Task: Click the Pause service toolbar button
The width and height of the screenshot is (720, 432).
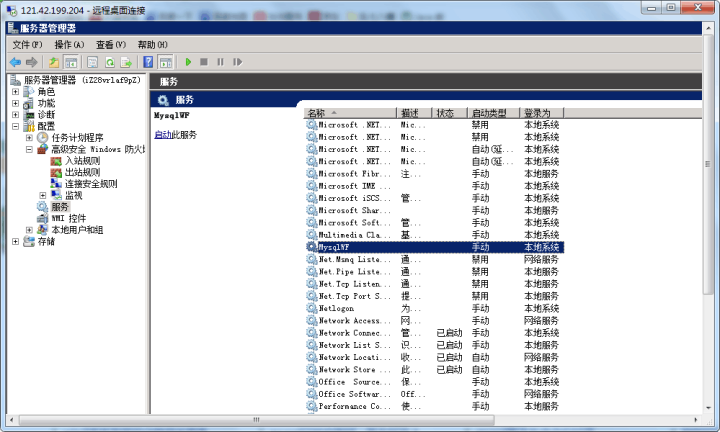Action: [x=220, y=62]
